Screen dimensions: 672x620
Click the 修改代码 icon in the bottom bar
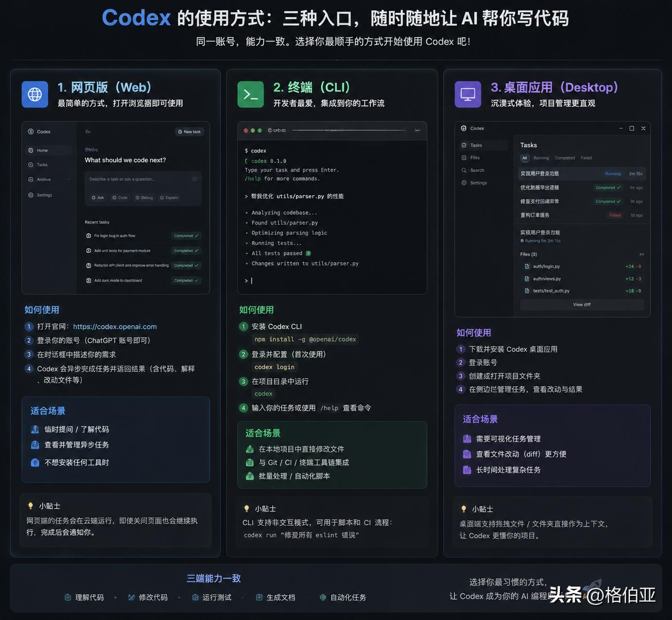tap(132, 597)
